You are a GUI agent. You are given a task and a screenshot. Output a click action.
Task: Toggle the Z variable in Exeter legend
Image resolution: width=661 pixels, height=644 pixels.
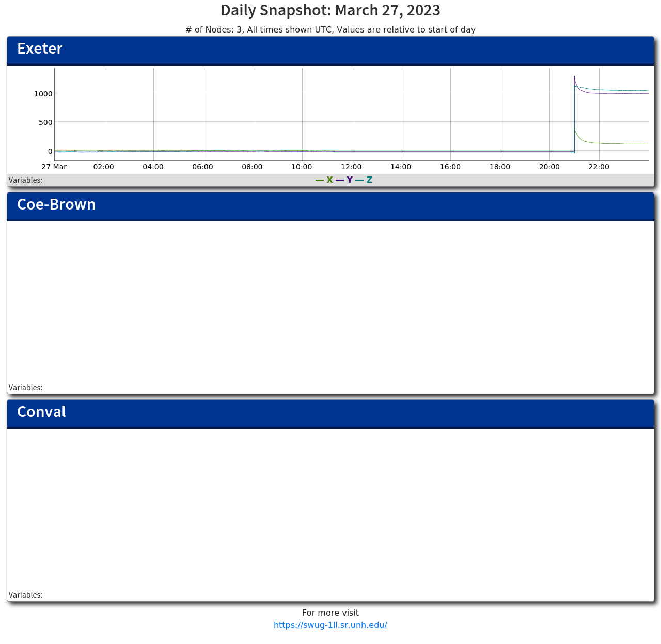pos(364,180)
